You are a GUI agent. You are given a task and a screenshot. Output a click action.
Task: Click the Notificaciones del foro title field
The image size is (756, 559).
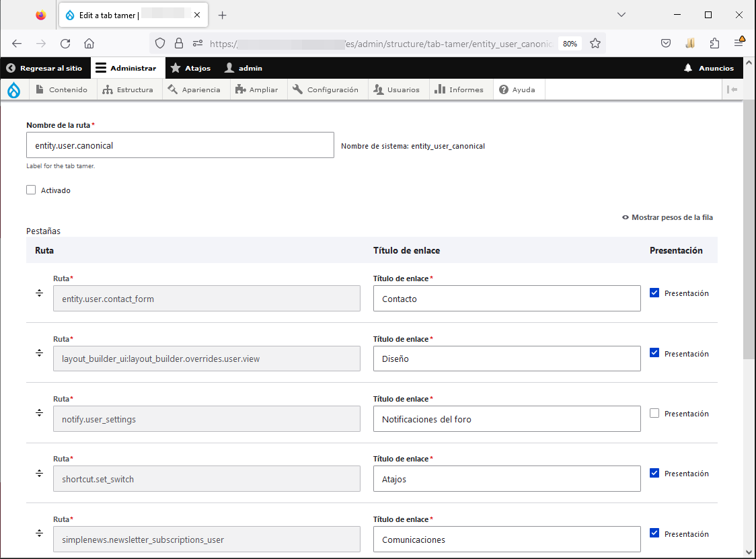click(506, 418)
